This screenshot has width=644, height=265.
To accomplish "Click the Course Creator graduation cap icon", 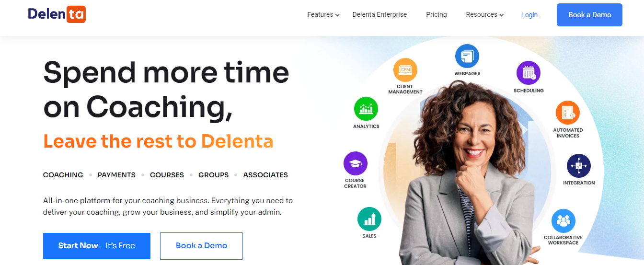I will point(356,164).
